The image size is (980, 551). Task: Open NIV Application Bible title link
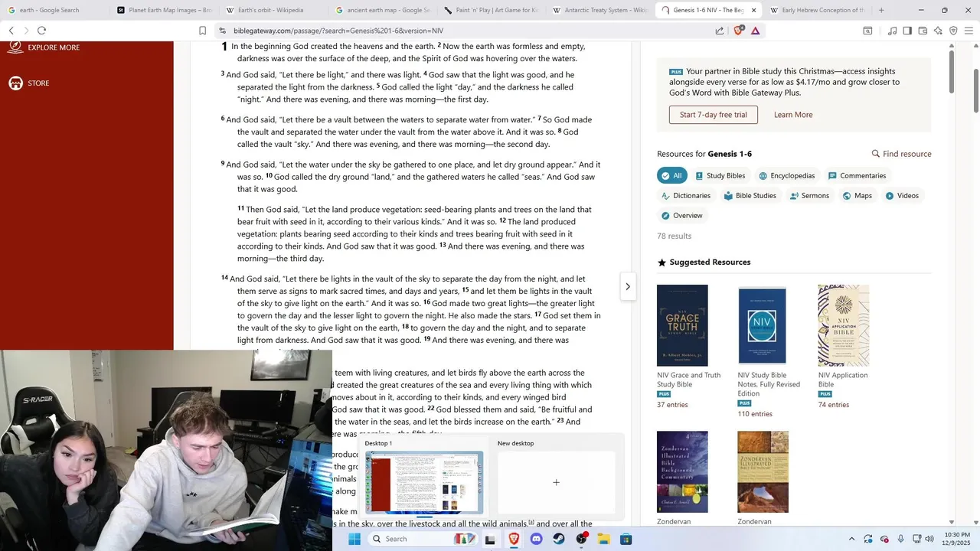[843, 380]
